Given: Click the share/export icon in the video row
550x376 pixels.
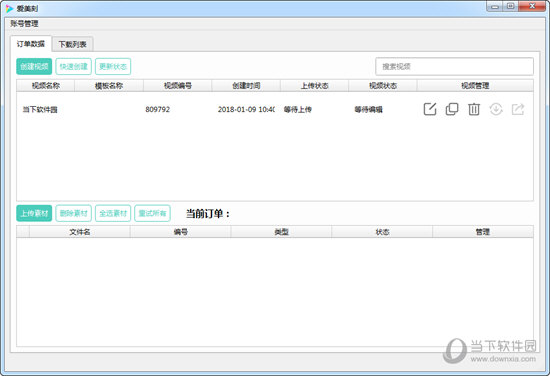Looking at the screenshot, I should coord(518,109).
